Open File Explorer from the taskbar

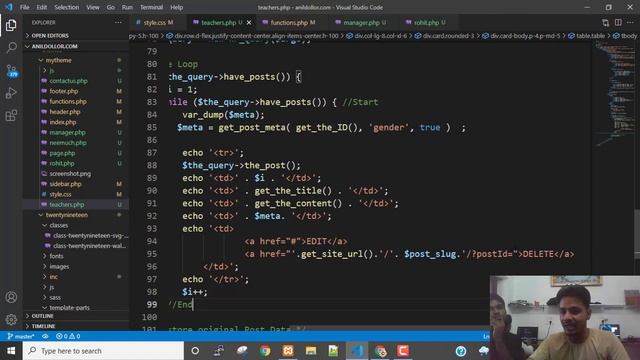click(x=311, y=351)
